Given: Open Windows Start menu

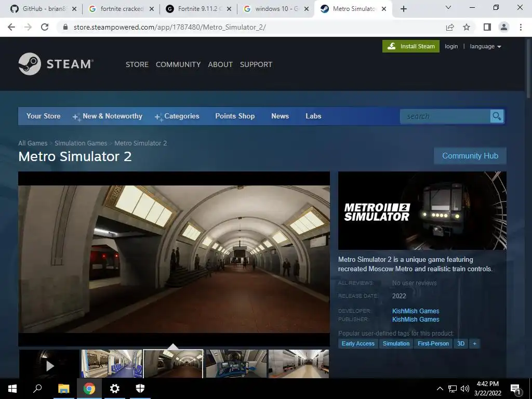Looking at the screenshot, I should click(12, 389).
